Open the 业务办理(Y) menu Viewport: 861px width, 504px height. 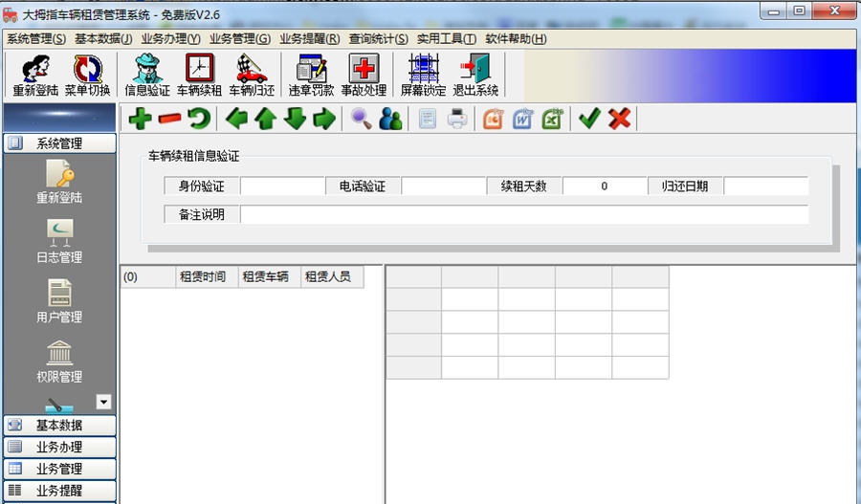171,38
